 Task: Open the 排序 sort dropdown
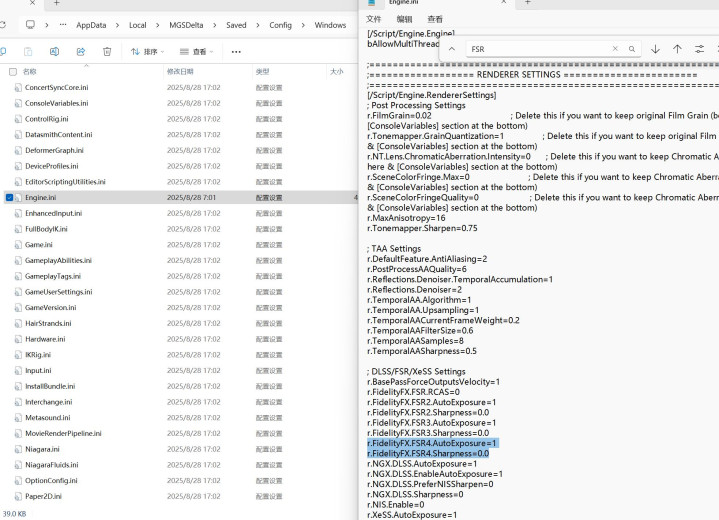pyautogui.click(x=146, y=51)
